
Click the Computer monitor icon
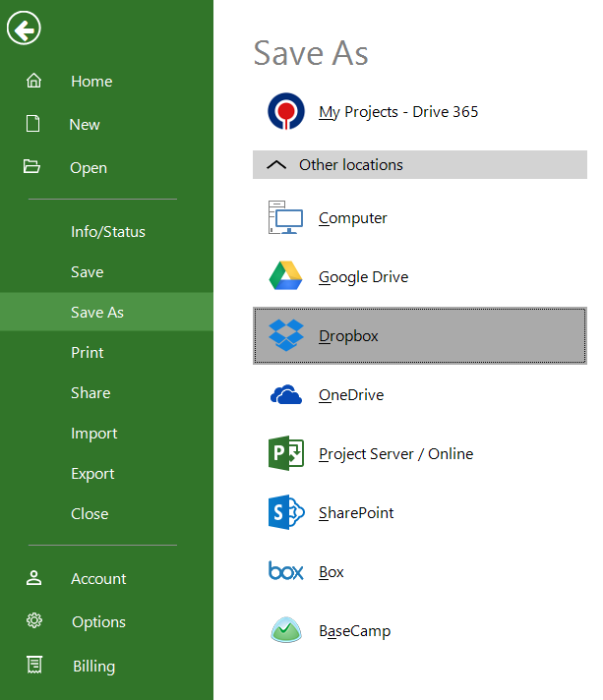tap(286, 218)
